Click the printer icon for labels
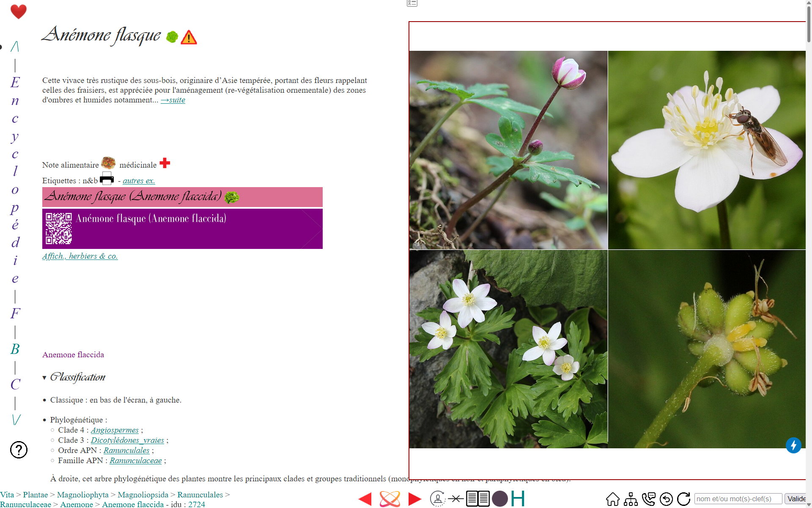This screenshot has height=508, width=812. click(x=107, y=178)
